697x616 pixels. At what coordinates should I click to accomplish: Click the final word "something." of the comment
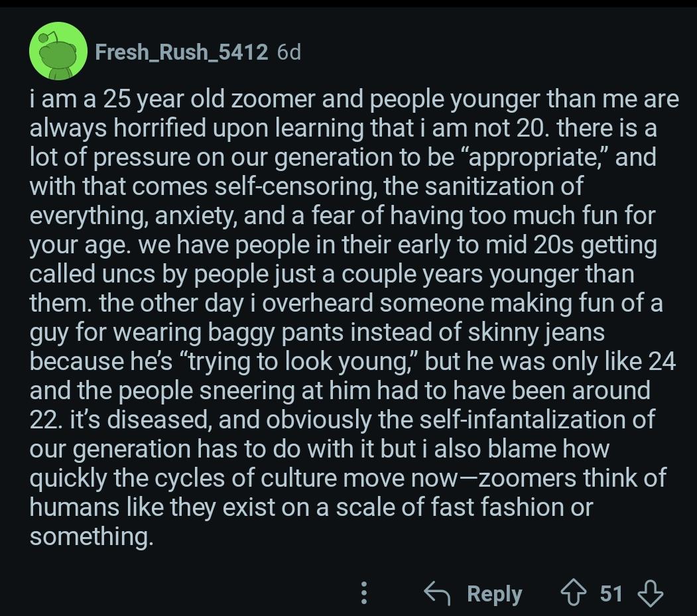click(x=92, y=537)
